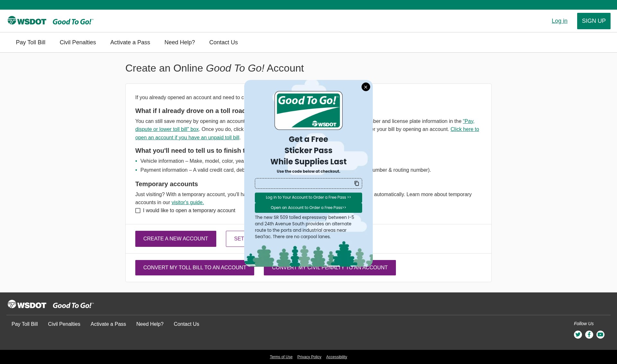This screenshot has width=617, height=364.
Task: Open Civil Penalties in footer
Action: [x=64, y=324]
